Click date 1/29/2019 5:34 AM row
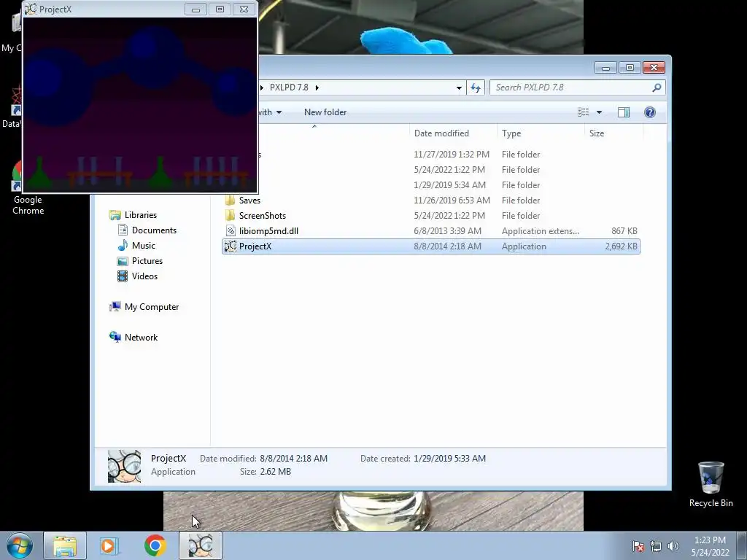The width and height of the screenshot is (747, 560). pos(449,184)
